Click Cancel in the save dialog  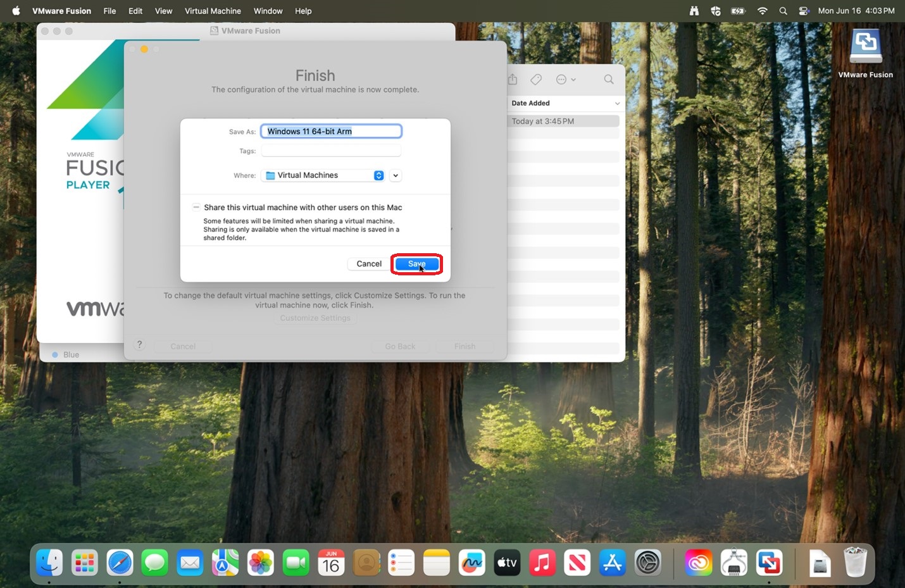[369, 264]
